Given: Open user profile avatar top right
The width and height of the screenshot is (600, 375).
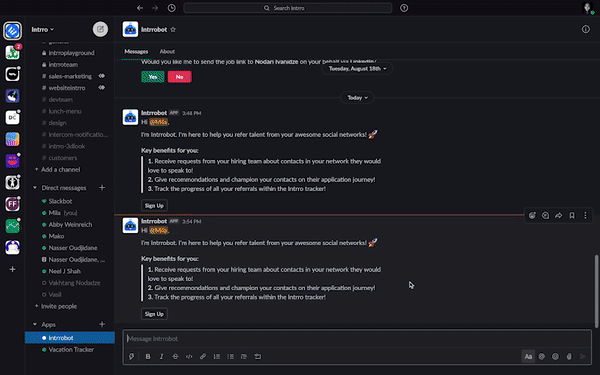Looking at the screenshot, I should [587, 8].
